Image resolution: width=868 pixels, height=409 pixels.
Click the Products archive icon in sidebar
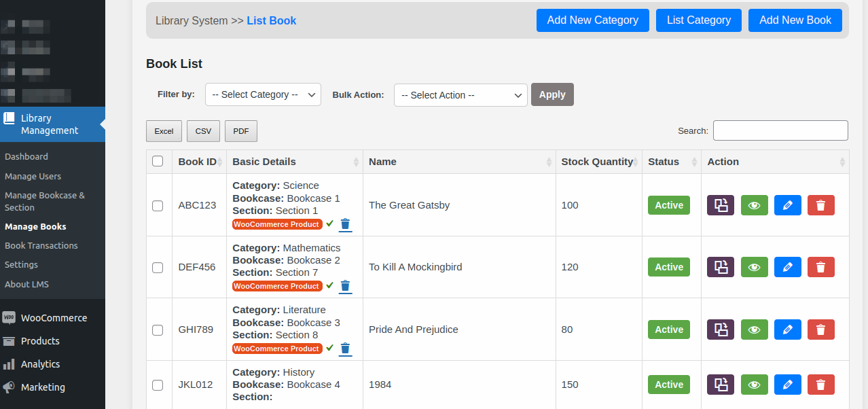click(x=9, y=341)
